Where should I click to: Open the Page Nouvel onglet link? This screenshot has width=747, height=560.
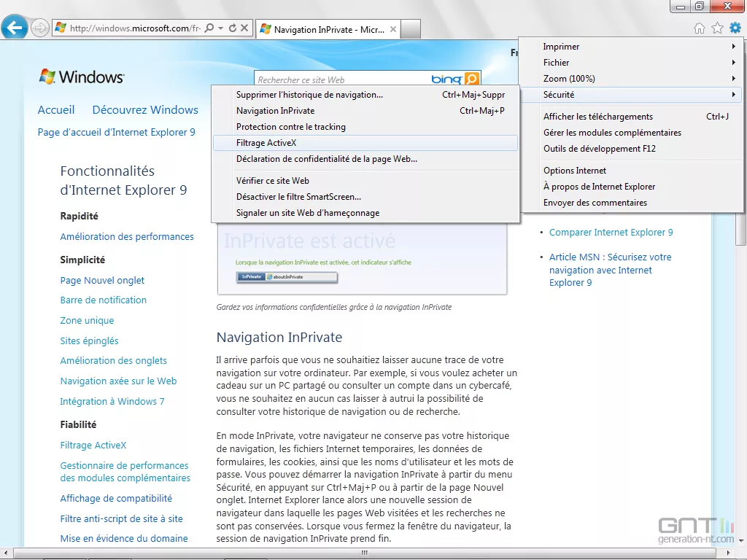(102, 281)
